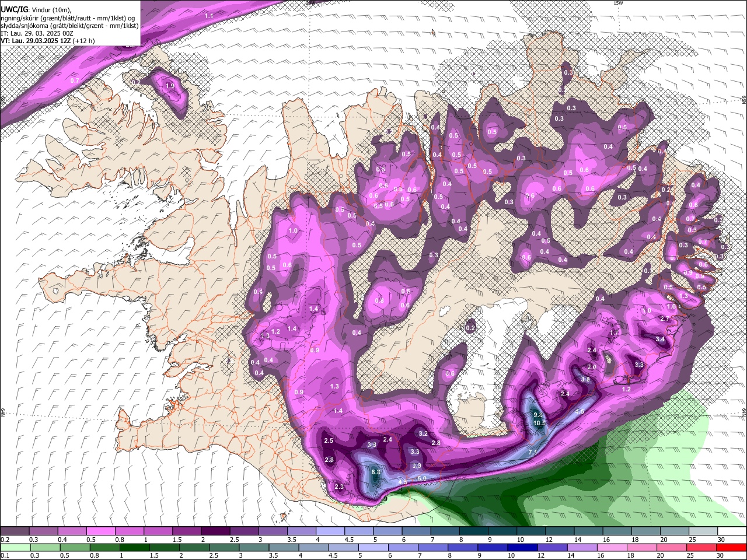
Task: Click the 'UWC/IG: Vindur (10m)' title text
Action: [35, 10]
